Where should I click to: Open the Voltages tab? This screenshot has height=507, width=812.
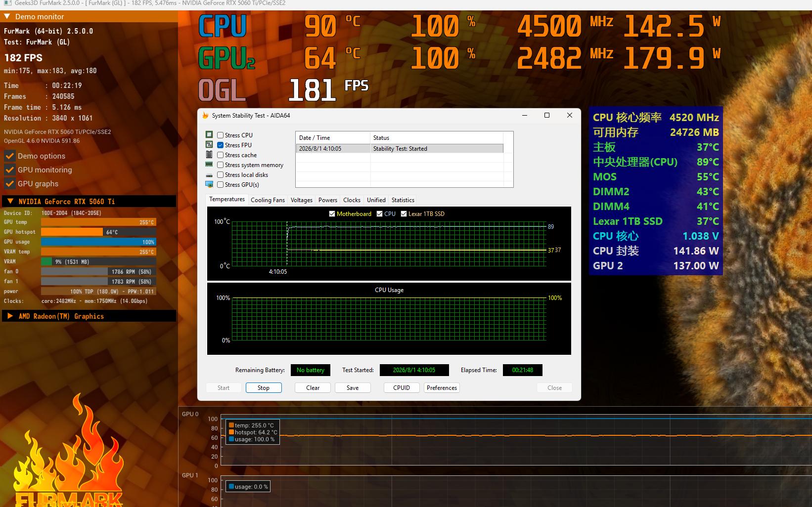coord(302,200)
